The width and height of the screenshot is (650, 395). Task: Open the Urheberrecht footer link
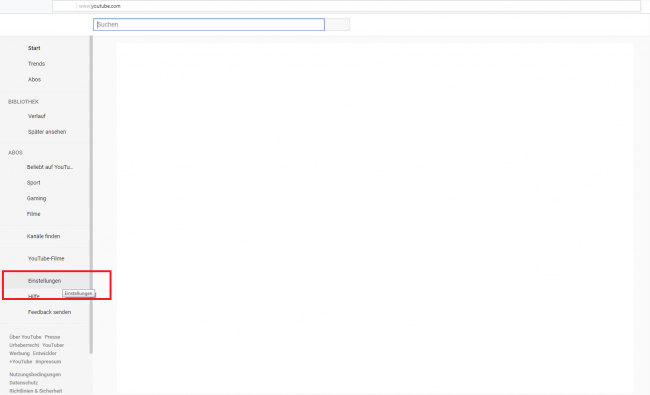(x=24, y=345)
